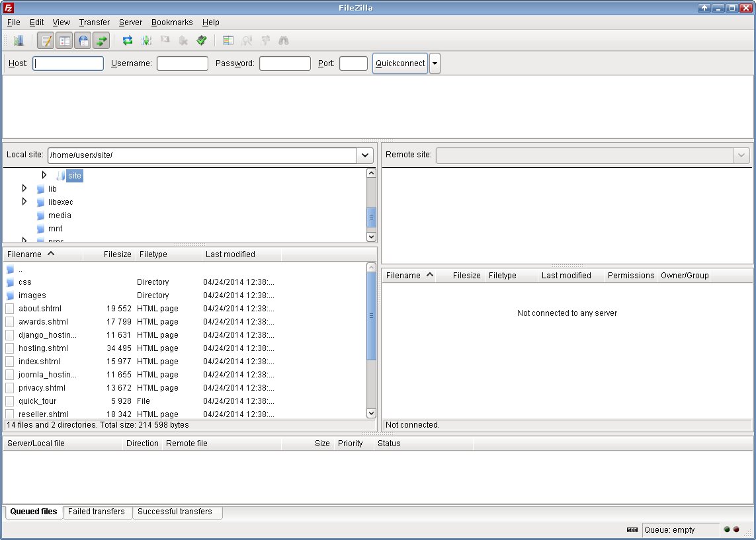Screen dimensions: 756x540
Task: Open the View menu
Action: tap(62, 22)
